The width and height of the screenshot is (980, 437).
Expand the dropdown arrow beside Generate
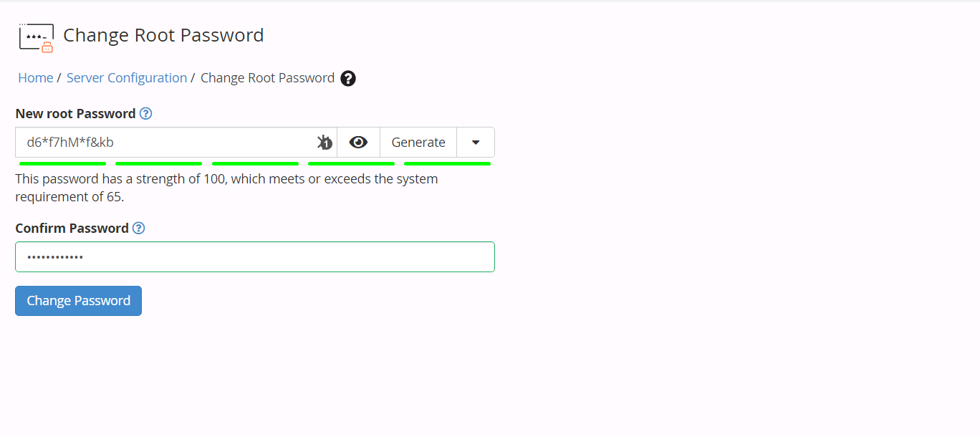click(476, 143)
